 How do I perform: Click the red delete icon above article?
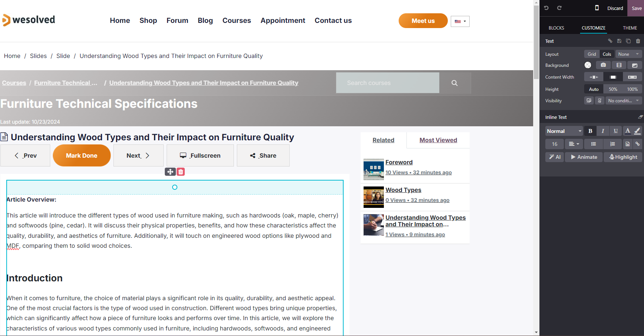click(x=181, y=172)
